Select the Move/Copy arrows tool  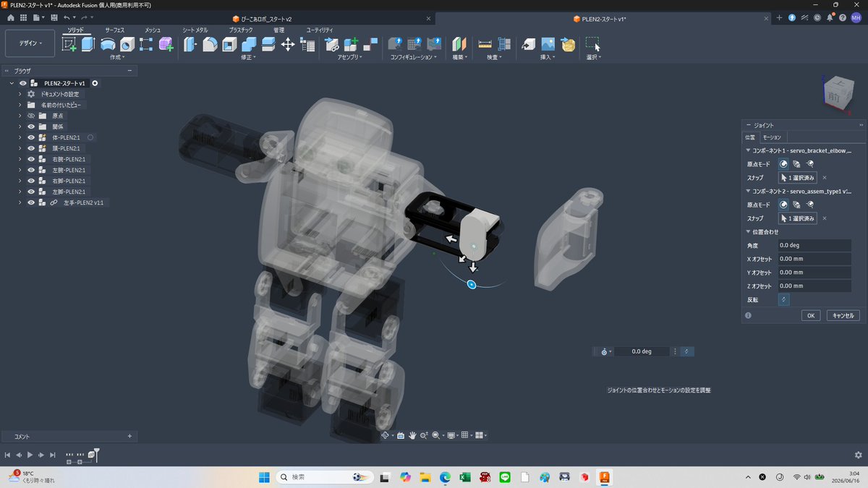287,44
